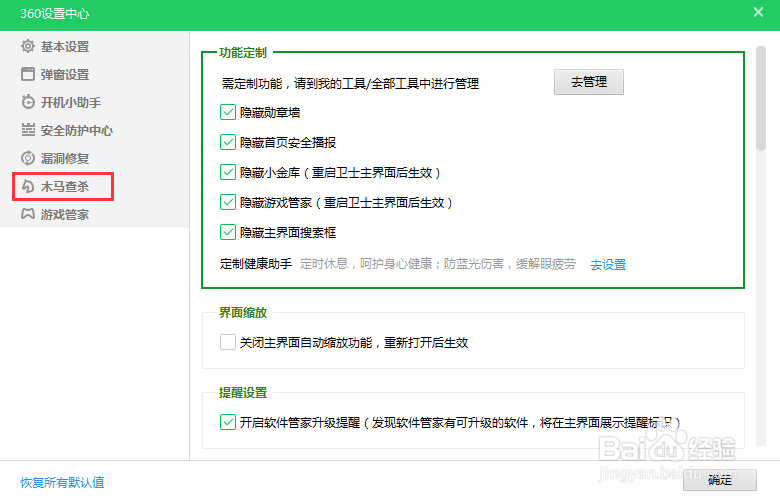Toggle 隐藏小金库 checkbox
Image resolution: width=780 pixels, height=500 pixels.
click(228, 172)
